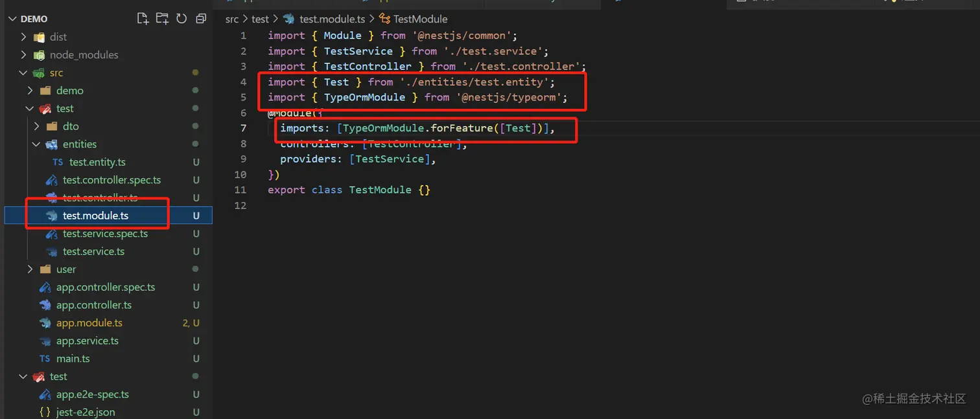Image resolution: width=980 pixels, height=419 pixels.
Task: Click the New Folder icon in explorer header
Action: pos(162,19)
